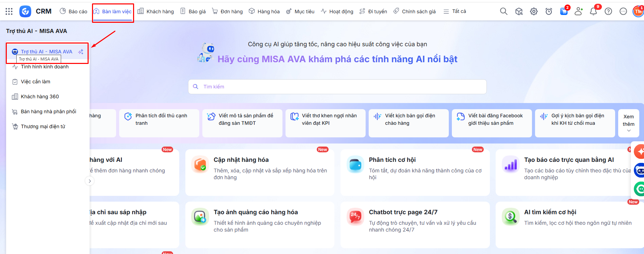The height and width of the screenshot is (254, 644).
Task: Select 'Tình hình kinh doanh' in sidebar
Action: point(44,67)
